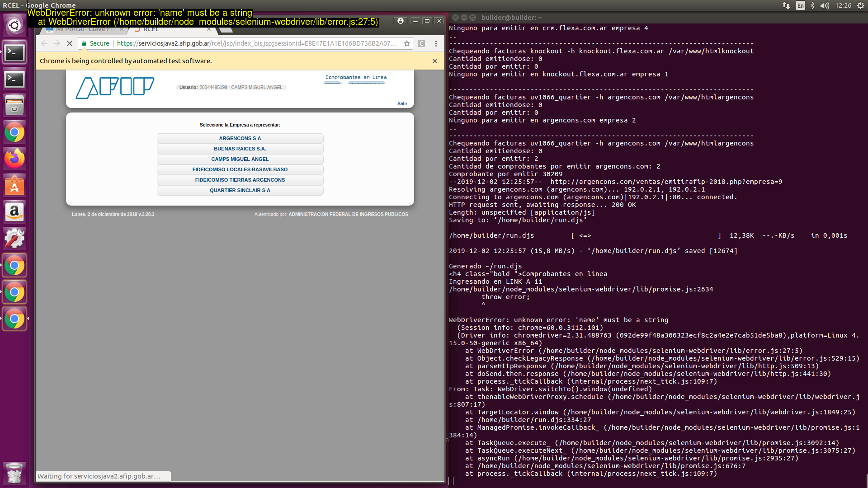Screen dimensions: 868x488
Task: Click terminal line 'Generado ~/run.djs'
Action: [x=486, y=266]
